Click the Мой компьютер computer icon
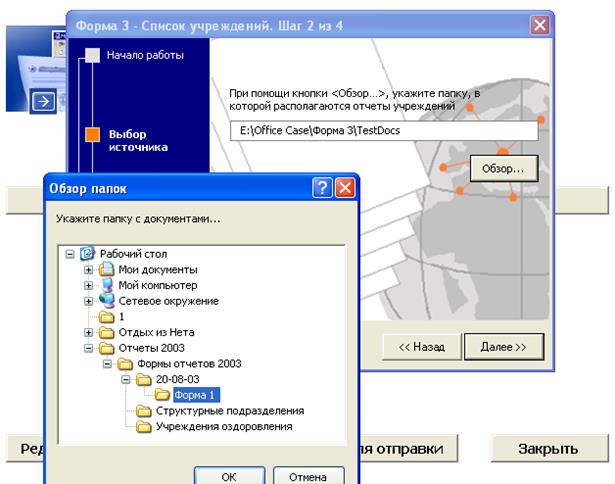Viewport: 615px width, 484px height. 106,285
